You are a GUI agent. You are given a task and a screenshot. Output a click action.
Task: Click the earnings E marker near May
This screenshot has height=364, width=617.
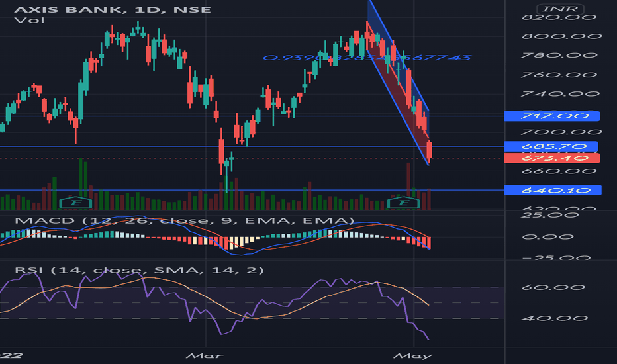[403, 203]
